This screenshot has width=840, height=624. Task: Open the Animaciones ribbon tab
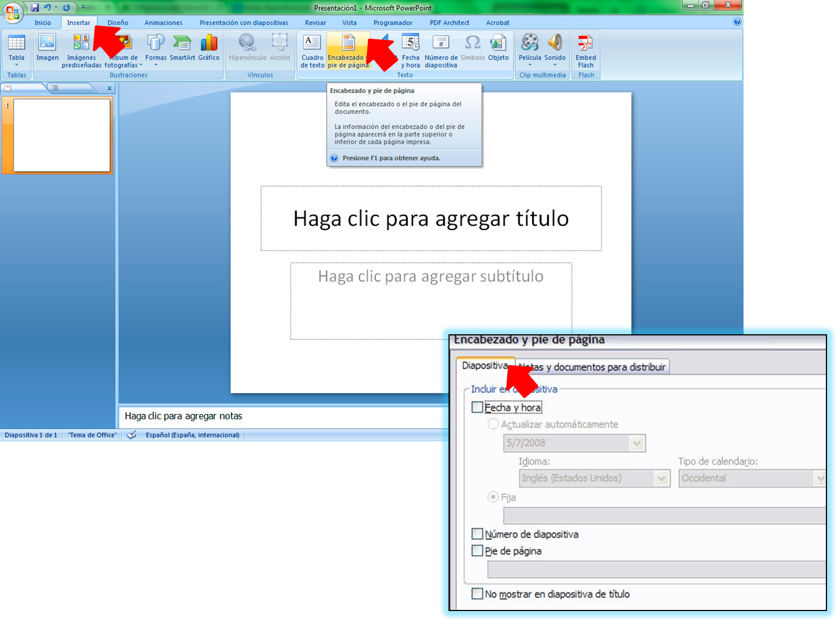pos(164,23)
